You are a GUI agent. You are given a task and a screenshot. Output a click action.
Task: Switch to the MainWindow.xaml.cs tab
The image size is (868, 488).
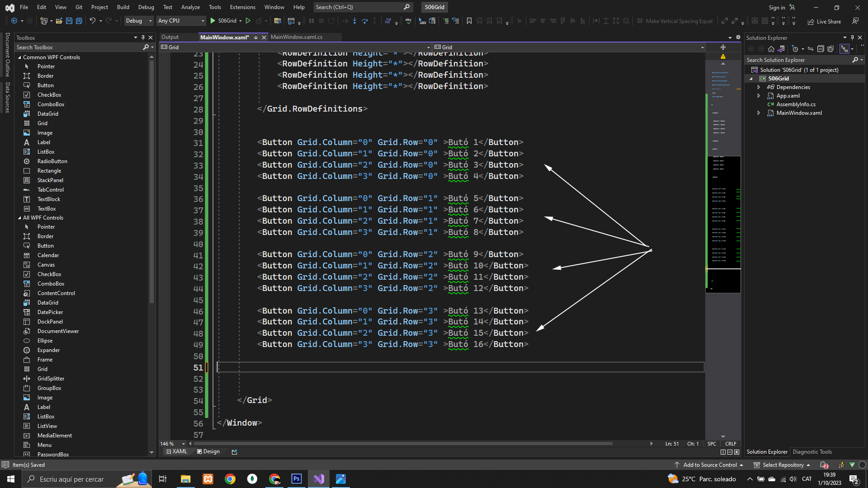(297, 37)
